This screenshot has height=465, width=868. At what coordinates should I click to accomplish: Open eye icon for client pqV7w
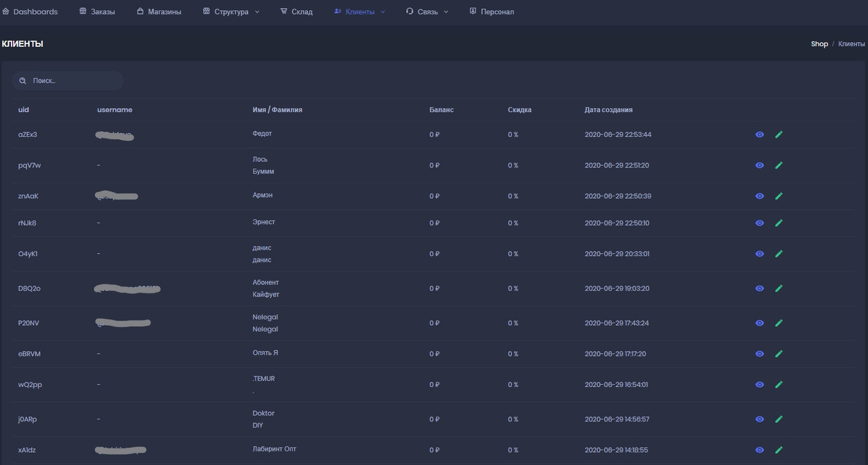point(759,166)
